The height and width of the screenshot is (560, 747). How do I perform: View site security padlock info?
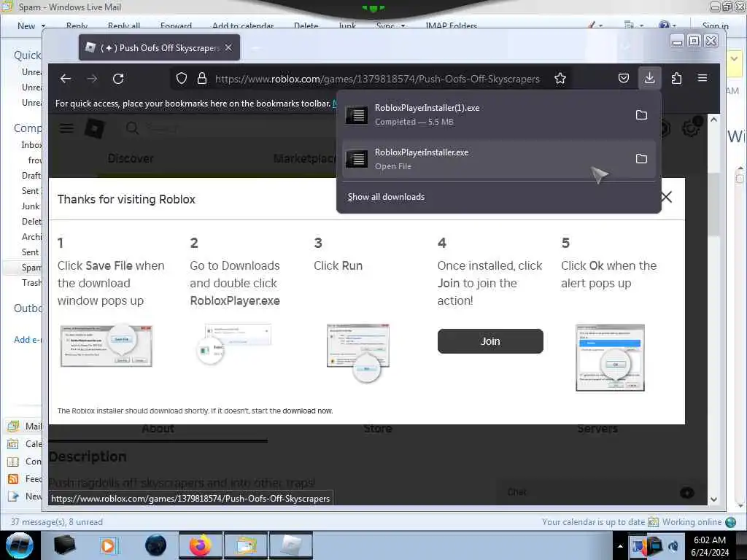click(x=202, y=79)
